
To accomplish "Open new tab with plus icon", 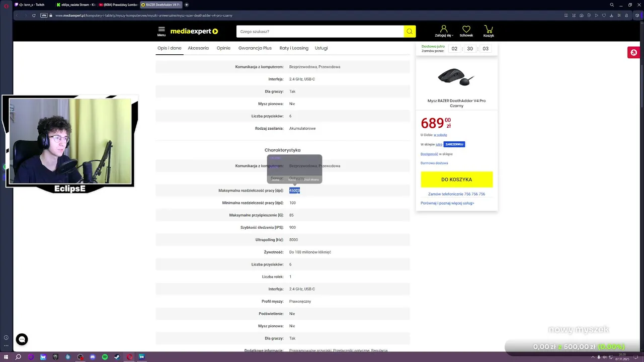I will (187, 5).
